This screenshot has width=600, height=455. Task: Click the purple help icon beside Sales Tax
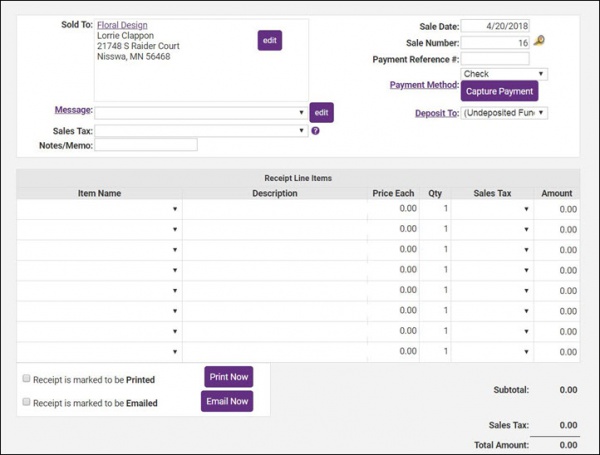pos(315,130)
